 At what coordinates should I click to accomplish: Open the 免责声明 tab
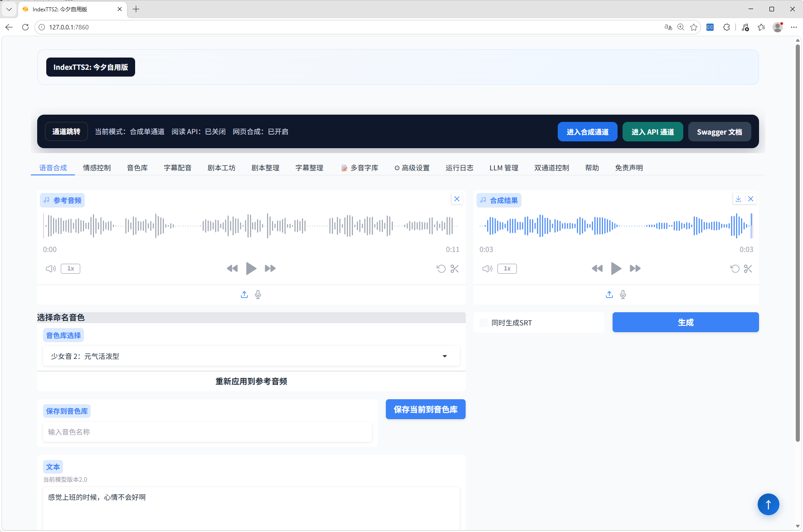click(x=629, y=168)
